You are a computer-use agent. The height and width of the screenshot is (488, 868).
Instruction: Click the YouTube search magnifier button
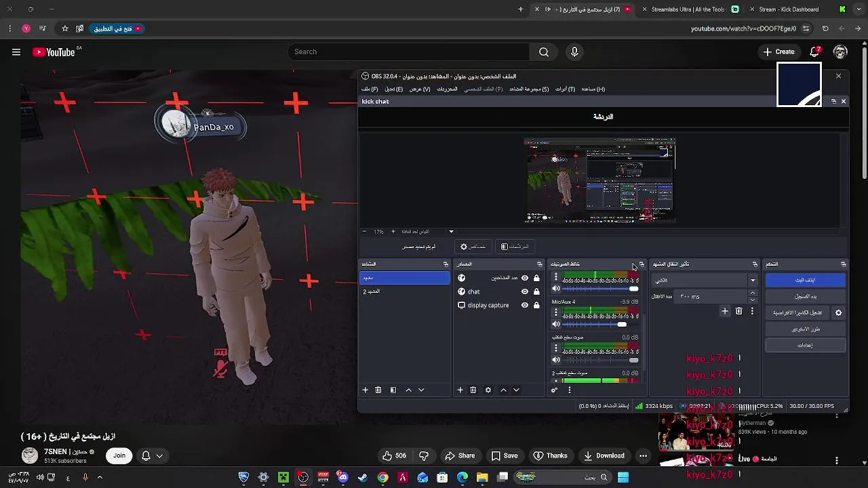pyautogui.click(x=544, y=52)
